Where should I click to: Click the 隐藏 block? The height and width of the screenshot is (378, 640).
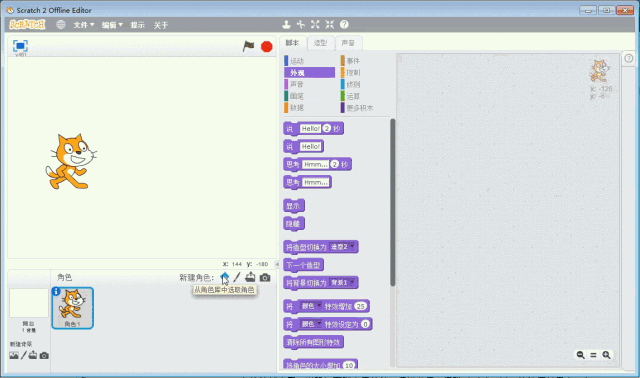(293, 224)
